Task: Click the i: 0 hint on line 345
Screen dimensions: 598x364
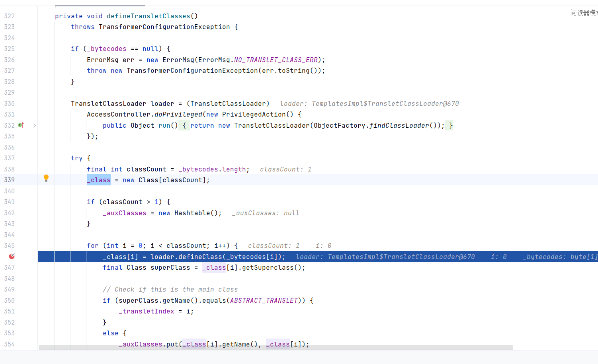Action: coord(324,246)
